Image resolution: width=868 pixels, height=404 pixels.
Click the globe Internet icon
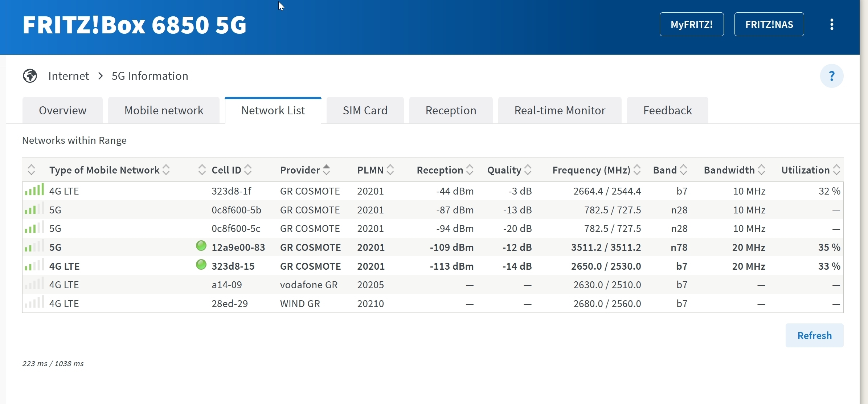click(x=30, y=76)
